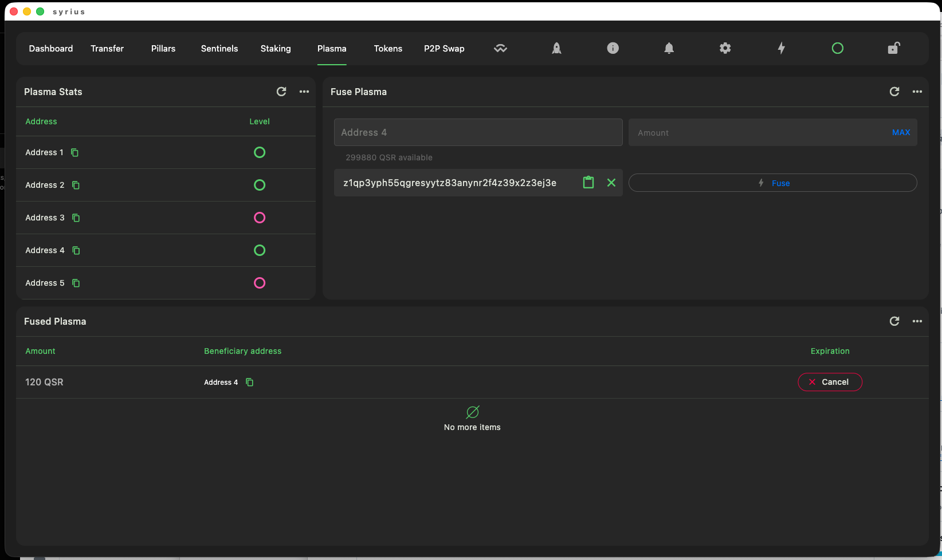Copy Address 2 in Plasma Stats
Image resolution: width=942 pixels, height=560 pixels.
point(76,185)
